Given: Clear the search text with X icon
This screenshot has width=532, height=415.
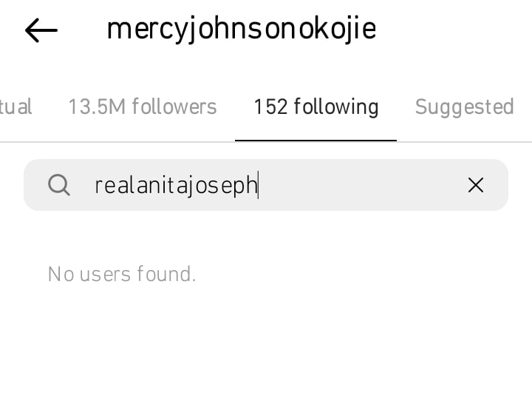Looking at the screenshot, I should (x=476, y=185).
